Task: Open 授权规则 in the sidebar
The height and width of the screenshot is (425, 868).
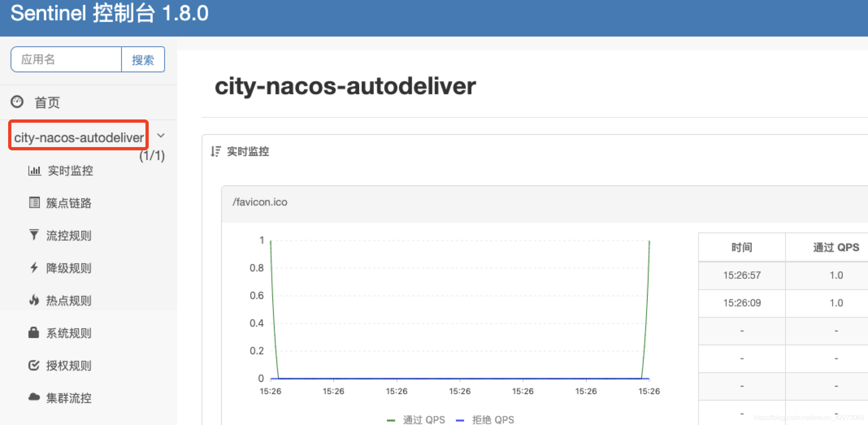Action: click(x=69, y=365)
